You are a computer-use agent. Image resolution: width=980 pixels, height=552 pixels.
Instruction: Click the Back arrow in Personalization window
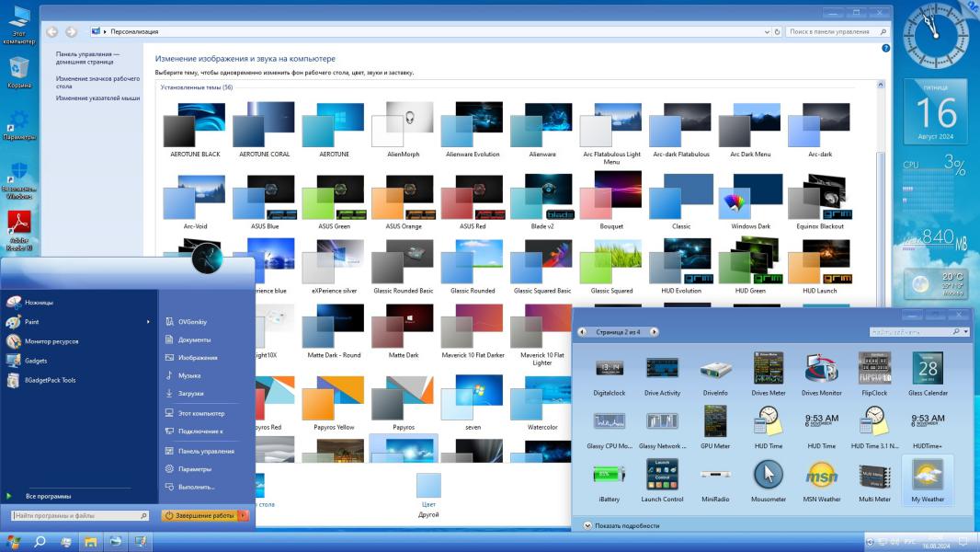51,32
